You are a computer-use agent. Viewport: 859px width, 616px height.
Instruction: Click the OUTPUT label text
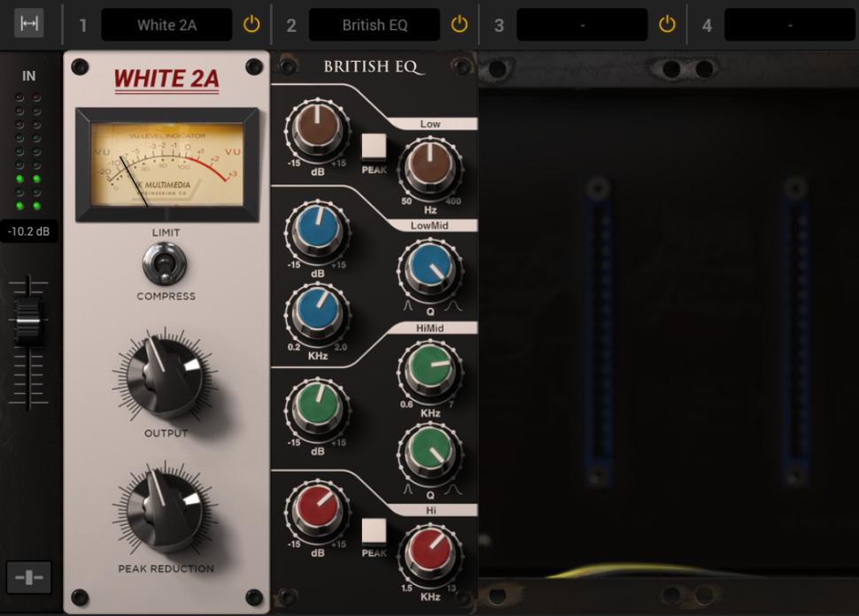click(166, 433)
